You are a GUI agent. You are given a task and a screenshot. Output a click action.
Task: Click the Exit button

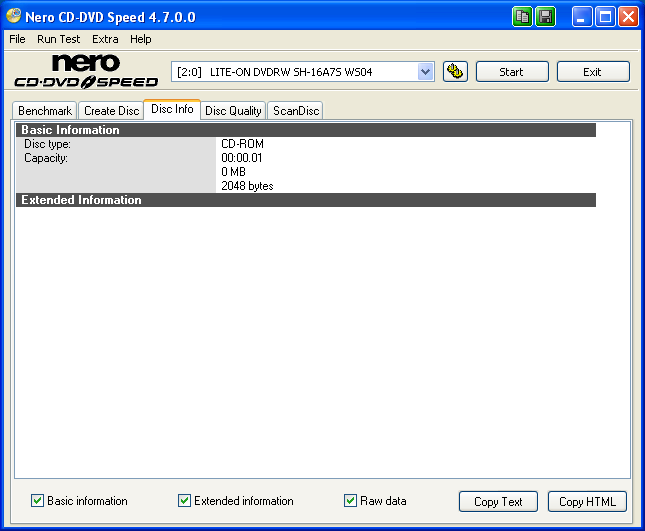(x=593, y=72)
